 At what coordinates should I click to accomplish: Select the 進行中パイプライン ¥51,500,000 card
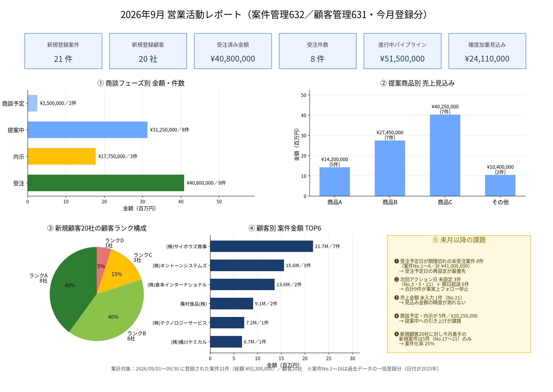click(402, 51)
